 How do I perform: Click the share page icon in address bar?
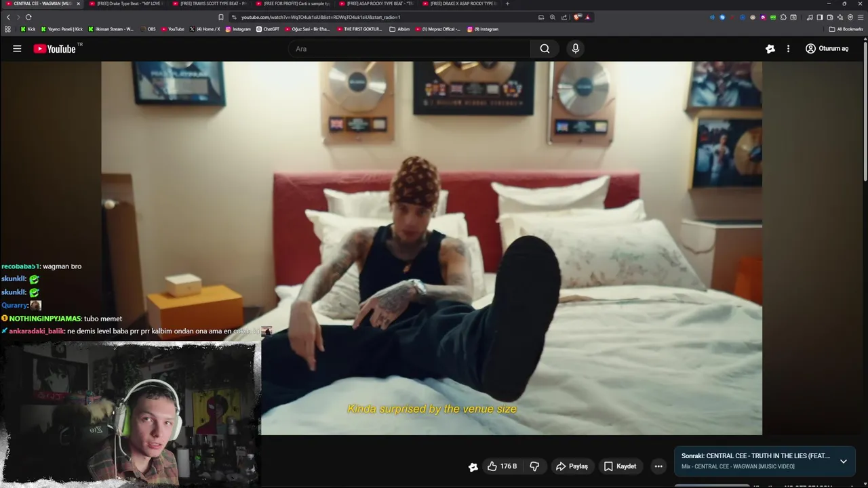(563, 17)
